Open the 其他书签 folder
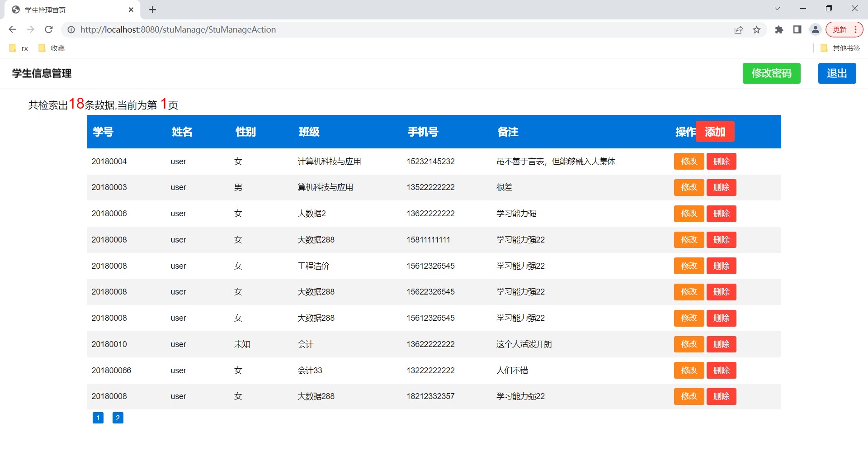Viewport: 868px width, 466px height. (x=840, y=48)
